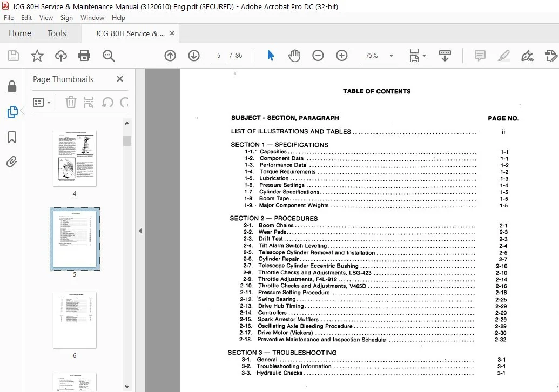The width and height of the screenshot is (559, 392).
Task: Select page 5 thumbnail
Action: (x=75, y=239)
